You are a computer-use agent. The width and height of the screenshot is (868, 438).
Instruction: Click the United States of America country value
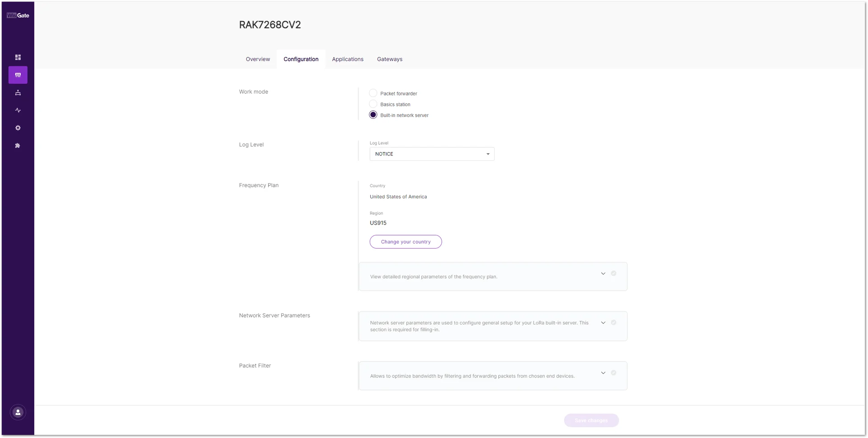coord(398,197)
